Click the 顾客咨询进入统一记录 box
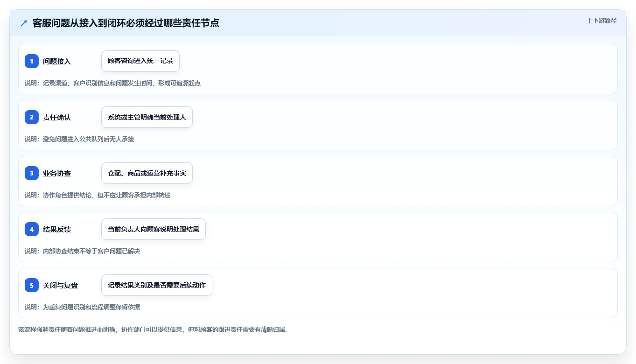Screen dimensions: 636x364 coord(140,61)
